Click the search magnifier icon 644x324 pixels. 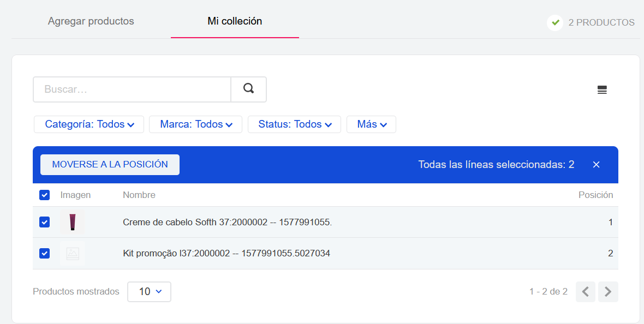(248, 89)
